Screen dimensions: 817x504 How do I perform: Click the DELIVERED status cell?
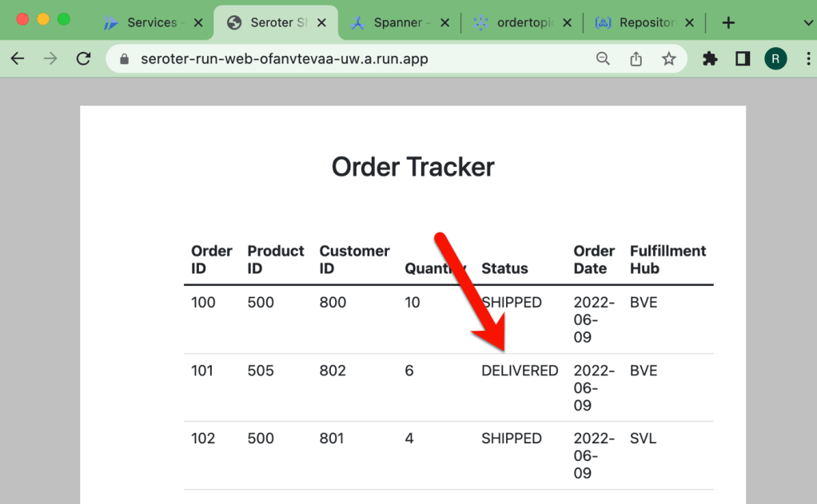pos(520,371)
